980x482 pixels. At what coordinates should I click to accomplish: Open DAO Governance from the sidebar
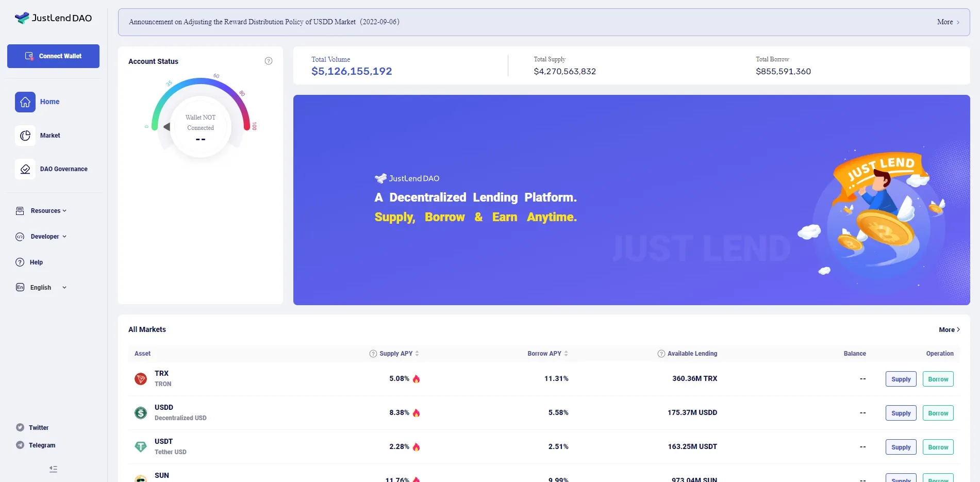[x=25, y=169]
